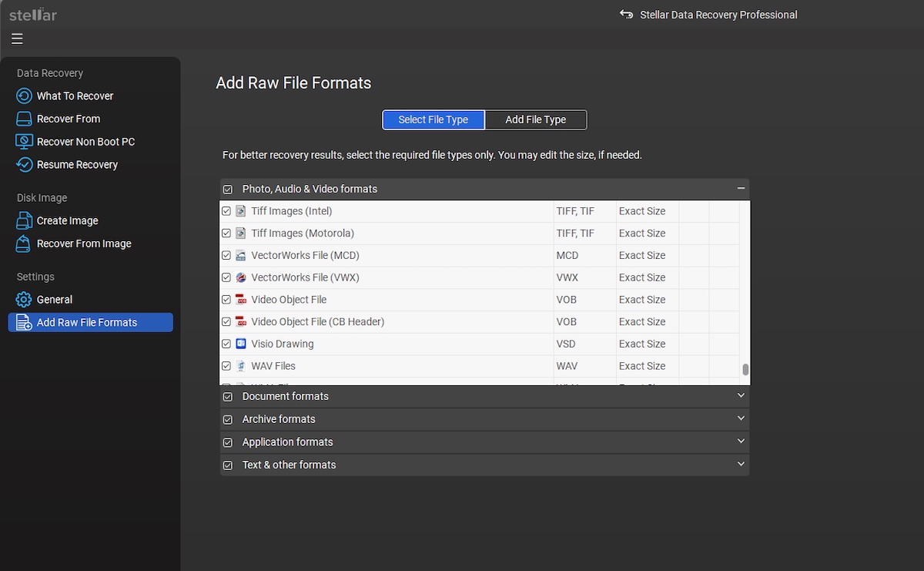
Task: Toggle the VectorWorks File (VWX) checkbox
Action: pos(226,277)
